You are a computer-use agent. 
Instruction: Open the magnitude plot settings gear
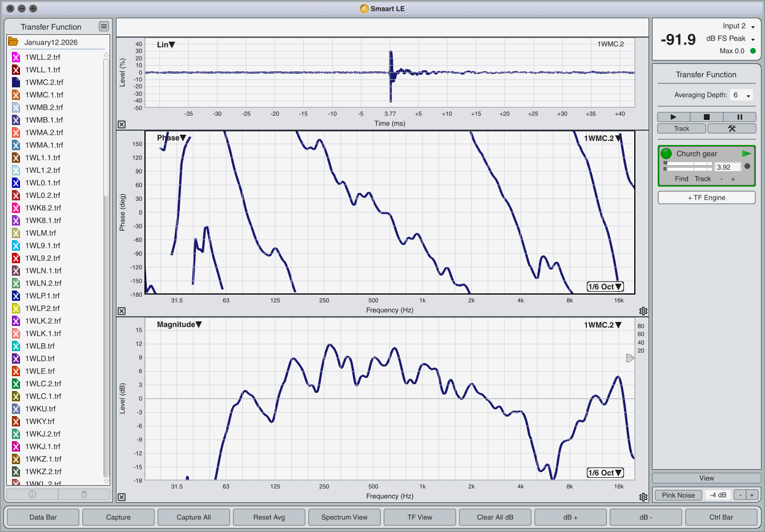click(x=643, y=497)
